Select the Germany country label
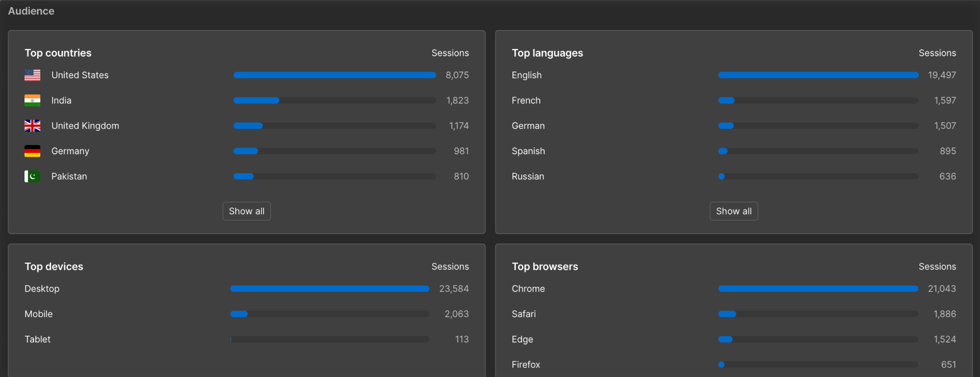This screenshot has height=377, width=980. tap(70, 151)
